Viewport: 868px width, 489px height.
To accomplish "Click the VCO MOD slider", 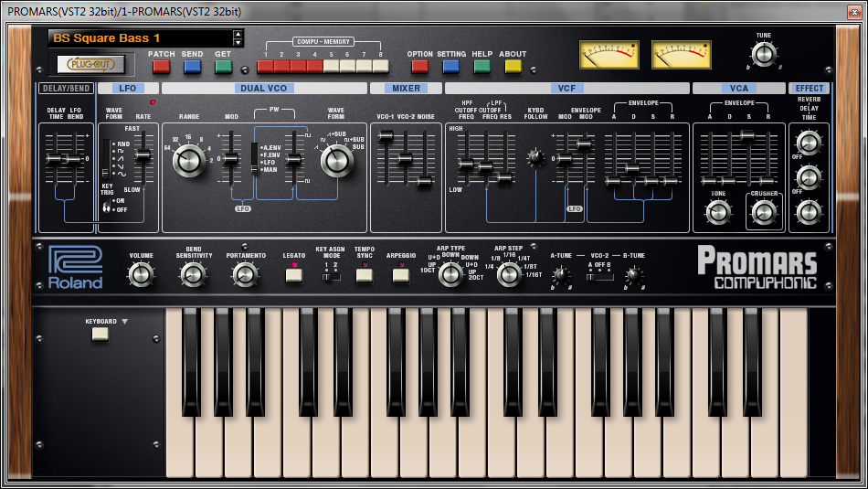I will (231, 159).
